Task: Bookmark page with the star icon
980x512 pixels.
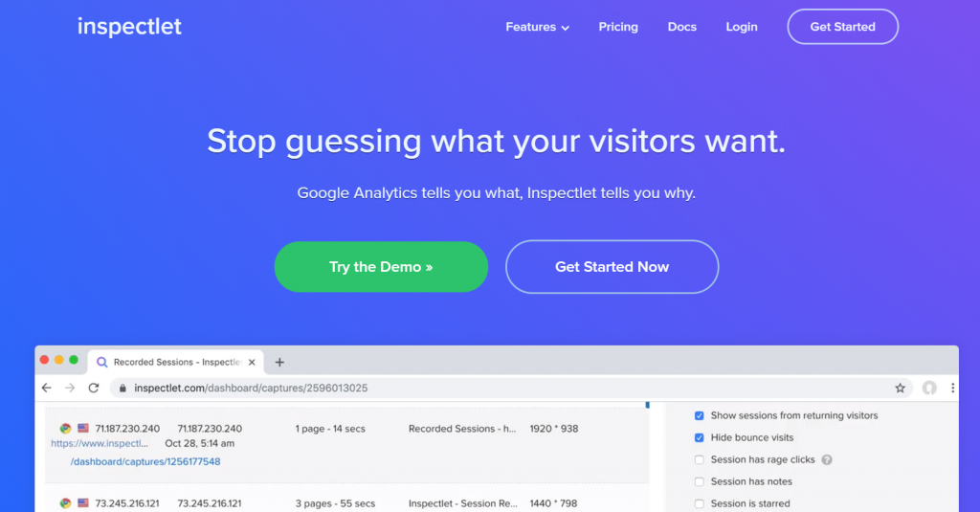Action: (900, 389)
